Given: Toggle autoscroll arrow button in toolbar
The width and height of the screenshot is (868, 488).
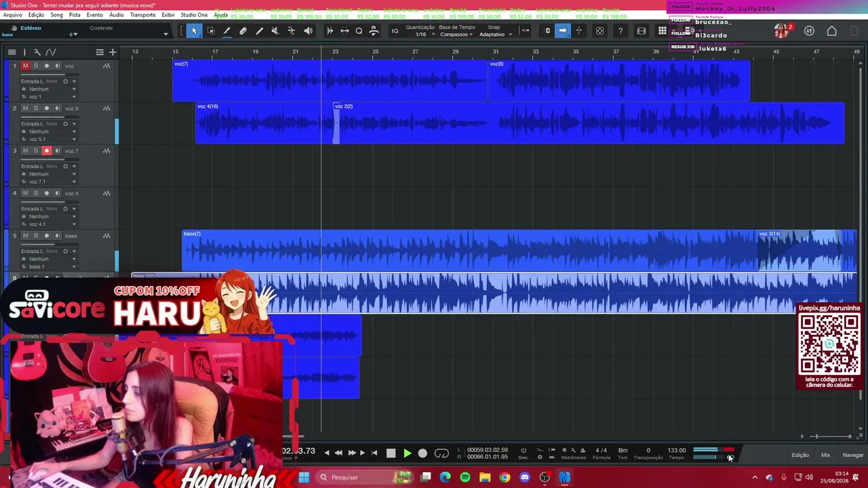Looking at the screenshot, I should 562,30.
